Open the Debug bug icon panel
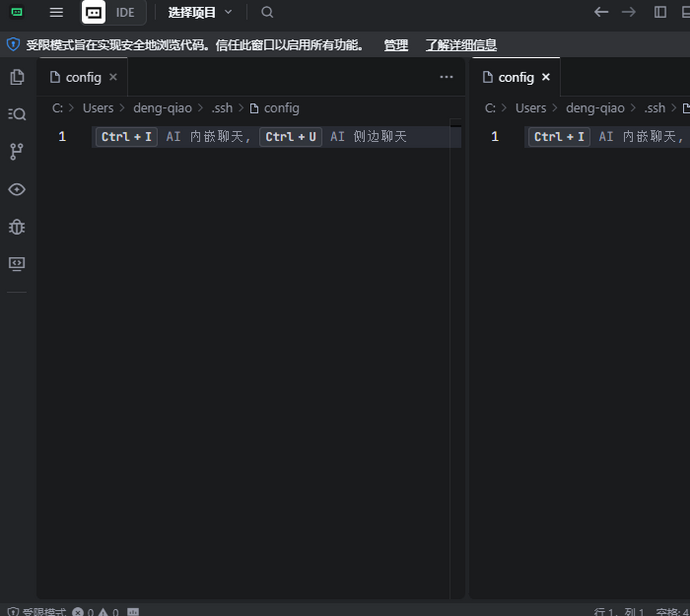690x616 pixels. pyautogui.click(x=17, y=227)
